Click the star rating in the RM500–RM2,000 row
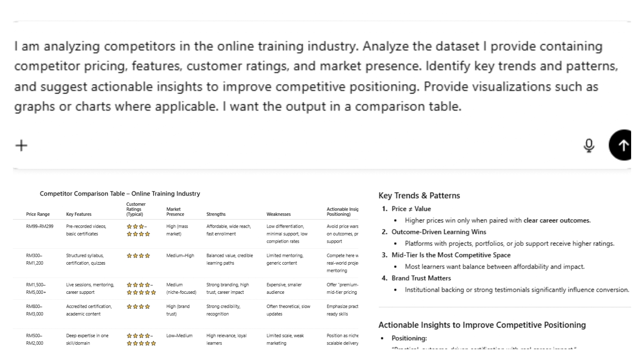The width and height of the screenshot is (644, 362). tap(141, 339)
